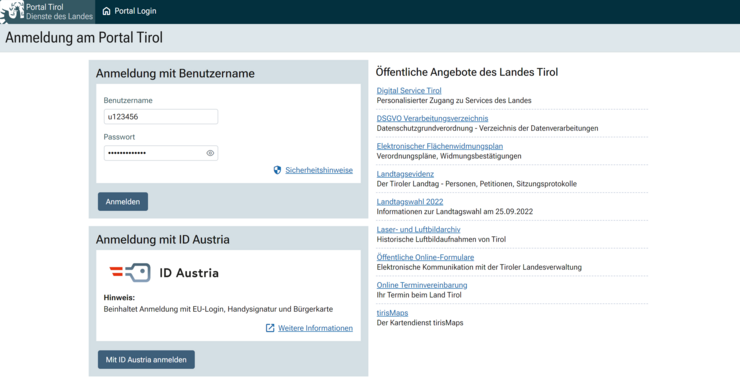Screen dimensions: 740x383
Task: Click the ID Austria key logo
Action: pos(130,273)
